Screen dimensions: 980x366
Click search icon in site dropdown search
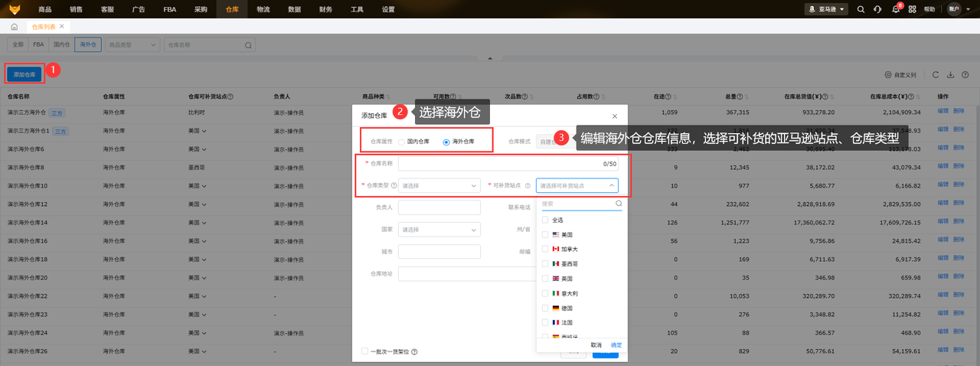pos(619,204)
